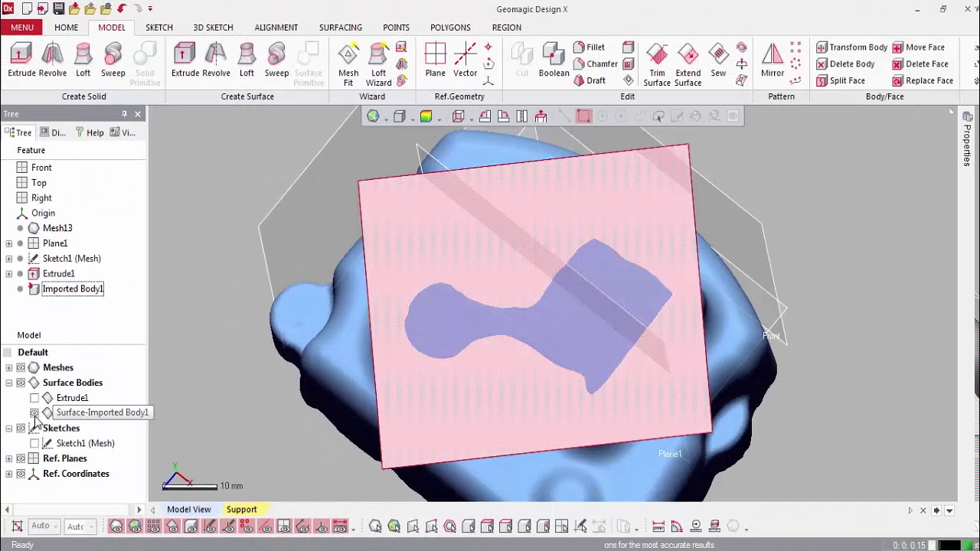Expand Extrude1 in Feature tree

click(8, 274)
